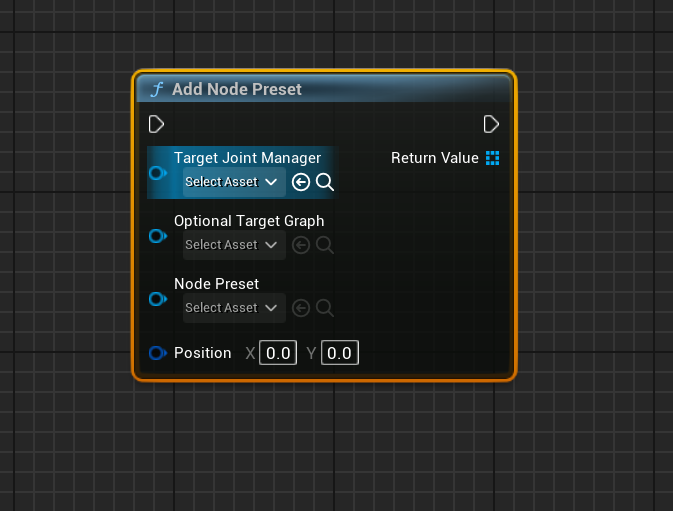Click the input execution pin
Viewport: 673px width, 511px height.
coord(156,124)
